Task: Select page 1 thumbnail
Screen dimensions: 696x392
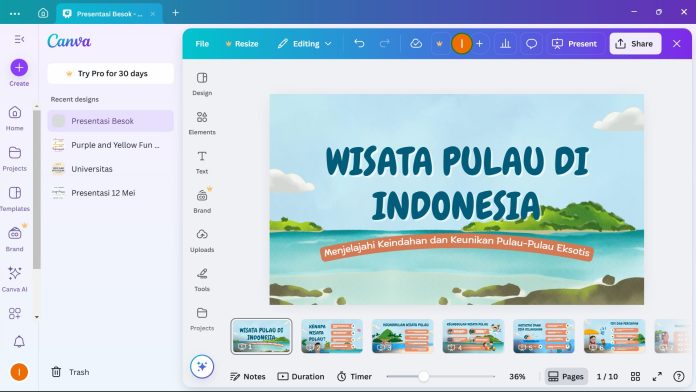Action: pos(261,336)
